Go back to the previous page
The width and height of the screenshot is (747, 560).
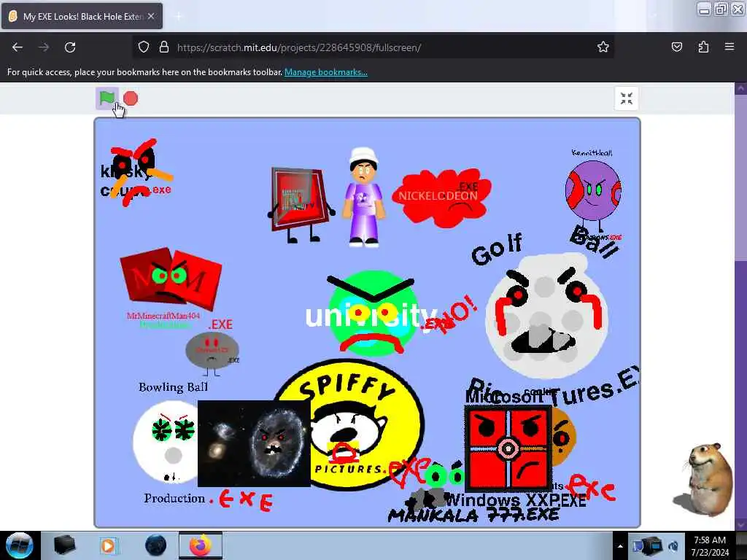tap(18, 47)
